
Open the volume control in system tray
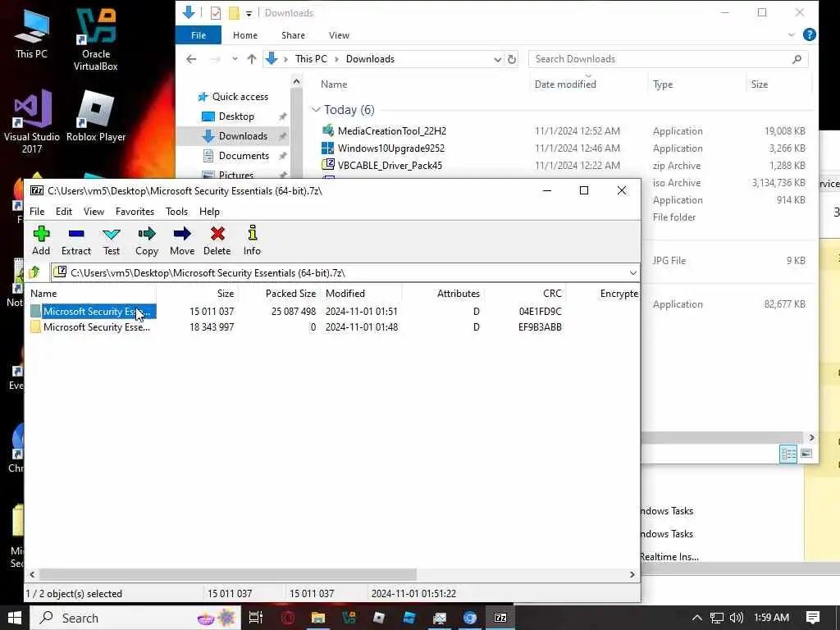(x=737, y=618)
